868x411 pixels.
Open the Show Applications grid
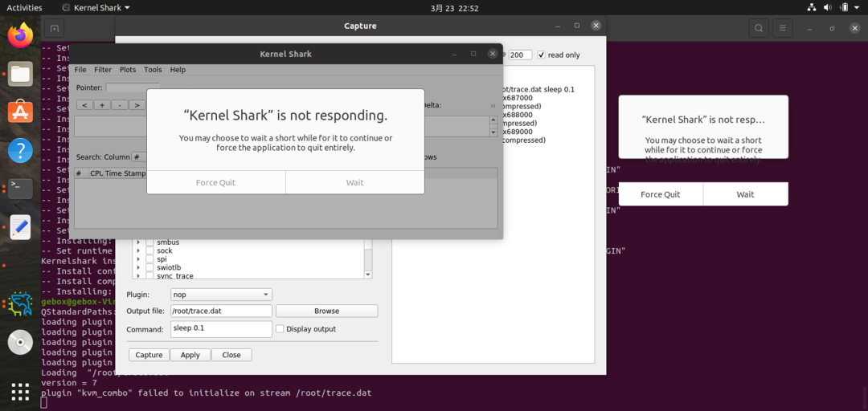[x=20, y=391]
